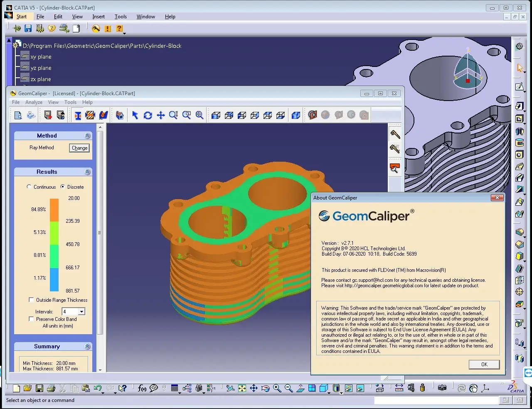The image size is (532, 409).
Task: Click the zoom out icon in bottom toolbar
Action: pyautogui.click(x=288, y=388)
